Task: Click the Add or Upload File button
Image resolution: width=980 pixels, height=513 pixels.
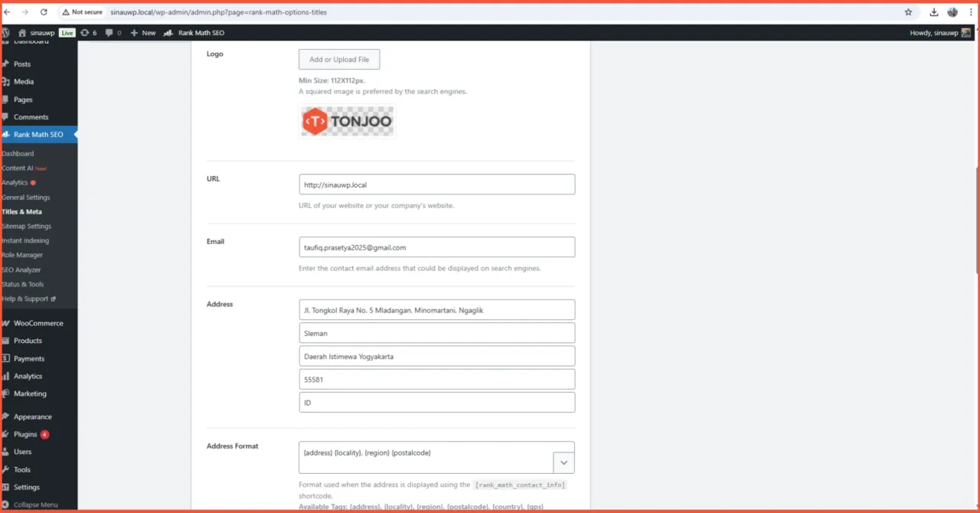Action: pyautogui.click(x=339, y=60)
